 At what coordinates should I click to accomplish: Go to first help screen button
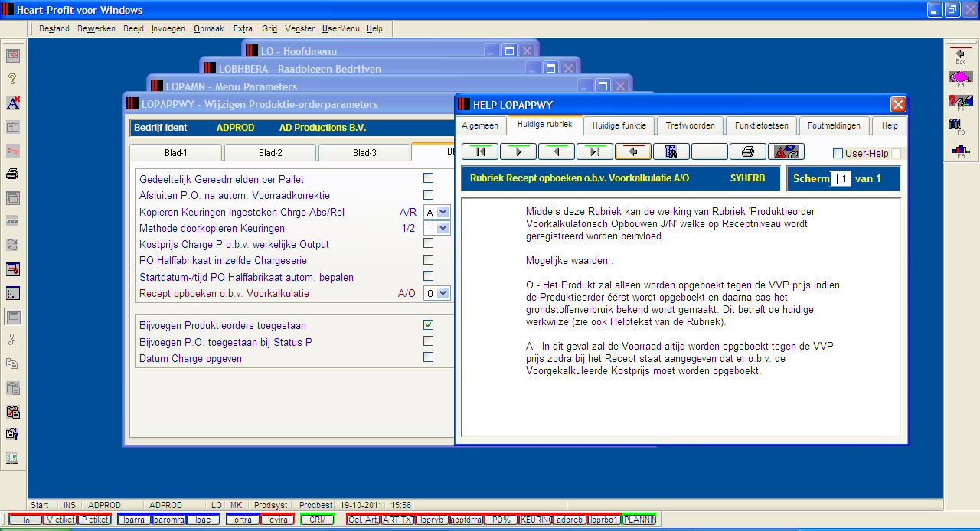pos(480,151)
